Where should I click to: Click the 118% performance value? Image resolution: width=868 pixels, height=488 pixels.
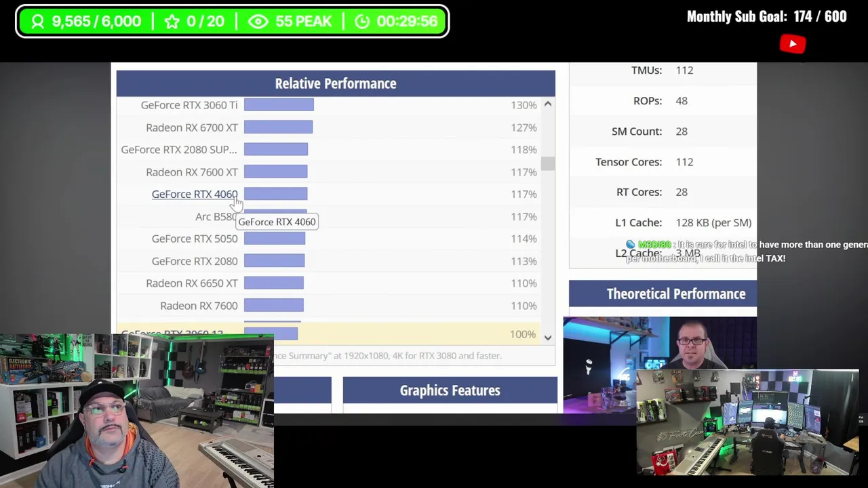524,150
